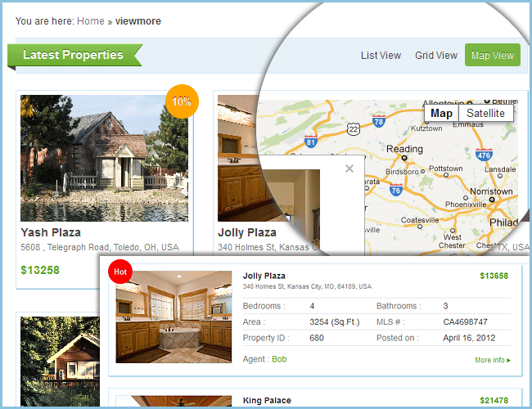Click Interstate 76 shield on map
The image size is (532, 409).
pos(396,190)
